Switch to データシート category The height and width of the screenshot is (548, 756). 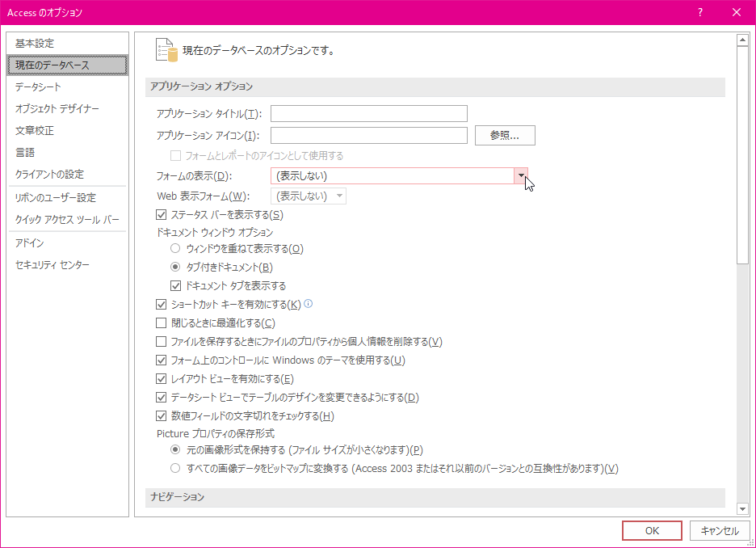[x=68, y=86]
